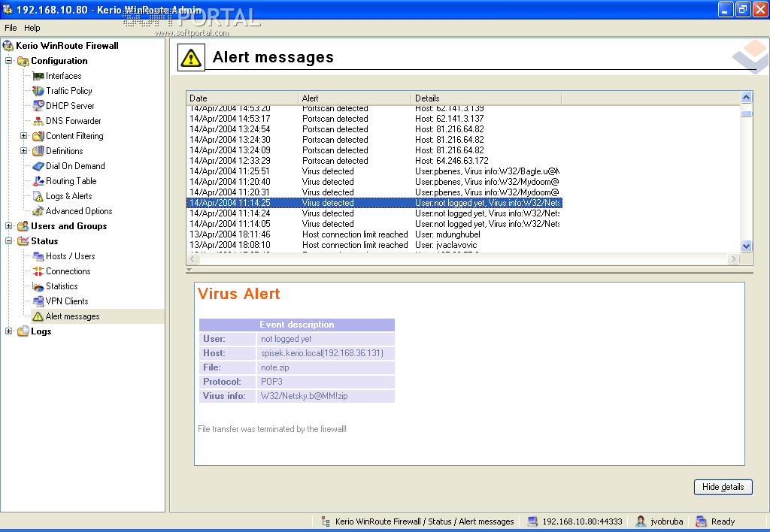Click the Dial On Demand icon
The height and width of the screenshot is (532, 770).
point(38,166)
